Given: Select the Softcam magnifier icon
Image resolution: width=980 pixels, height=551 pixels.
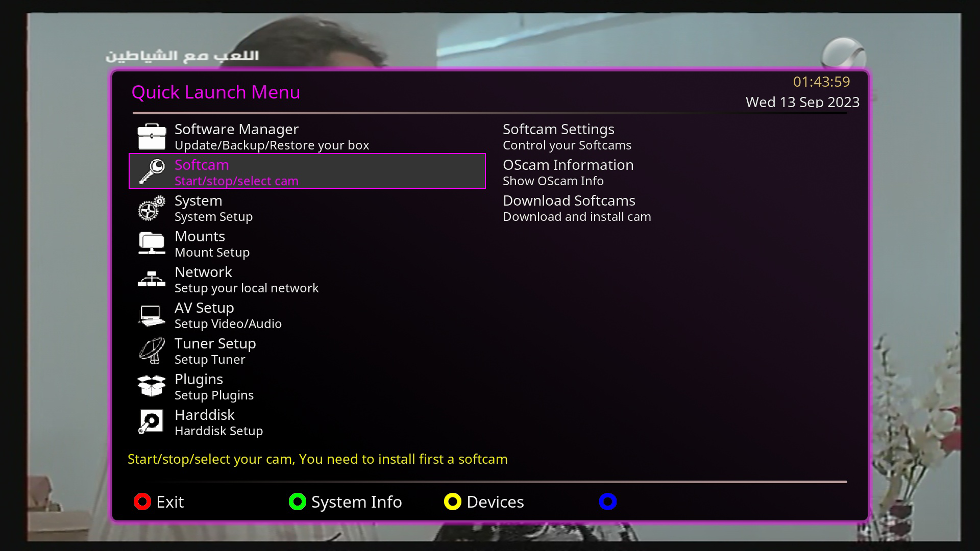Looking at the screenshot, I should tap(151, 171).
